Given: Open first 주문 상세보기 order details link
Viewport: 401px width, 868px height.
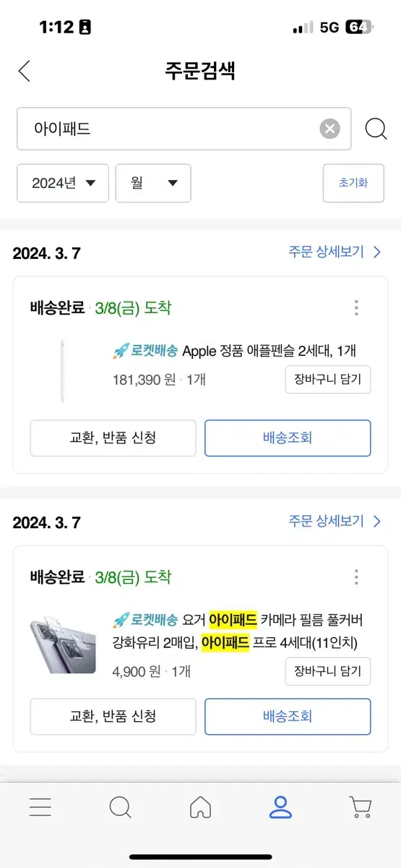Looking at the screenshot, I should tap(335, 252).
